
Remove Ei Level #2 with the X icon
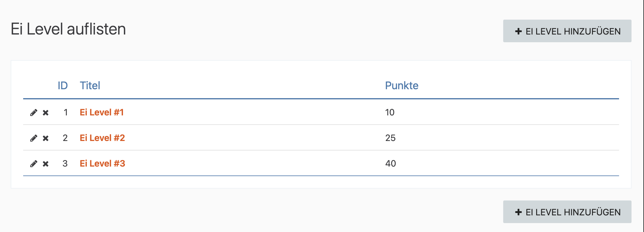45,138
